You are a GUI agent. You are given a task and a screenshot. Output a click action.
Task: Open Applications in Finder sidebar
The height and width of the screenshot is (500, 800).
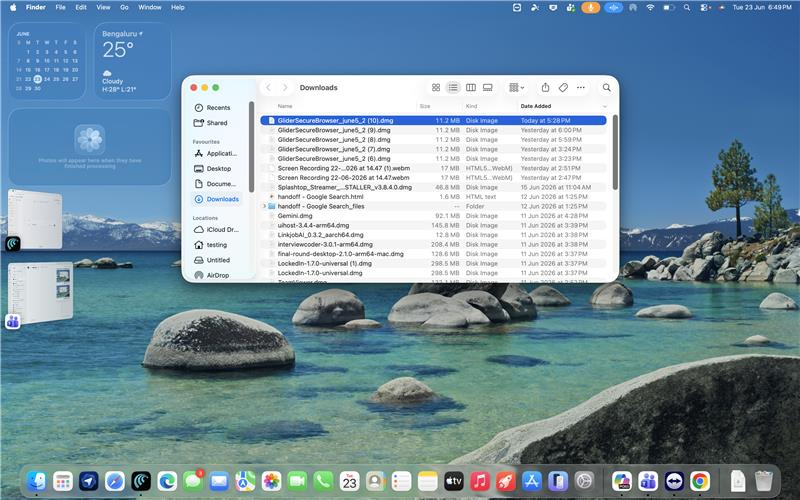click(216, 154)
